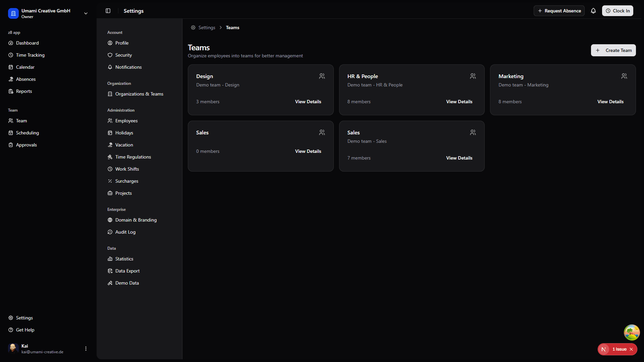Select the Time Regulations settings
The height and width of the screenshot is (362, 644).
(x=133, y=157)
